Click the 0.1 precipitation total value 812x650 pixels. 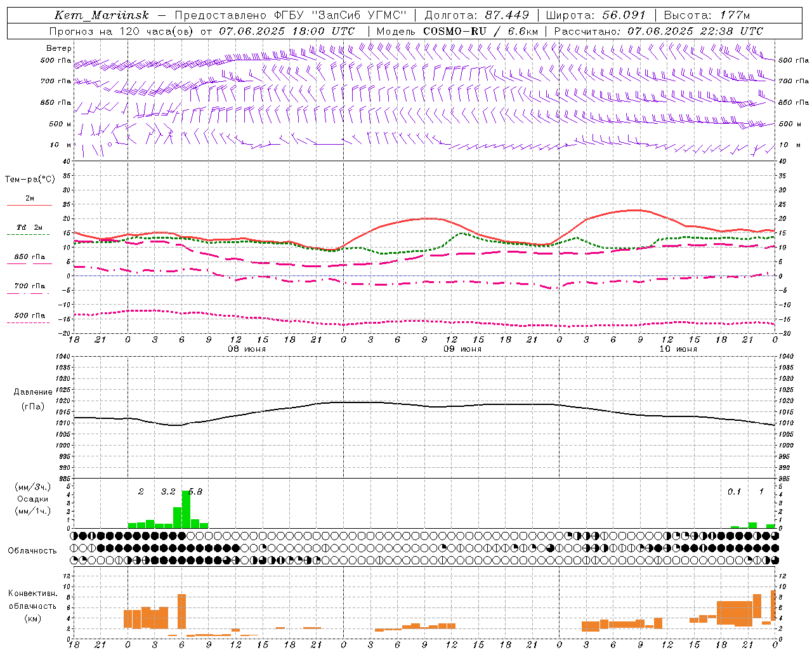tap(734, 492)
